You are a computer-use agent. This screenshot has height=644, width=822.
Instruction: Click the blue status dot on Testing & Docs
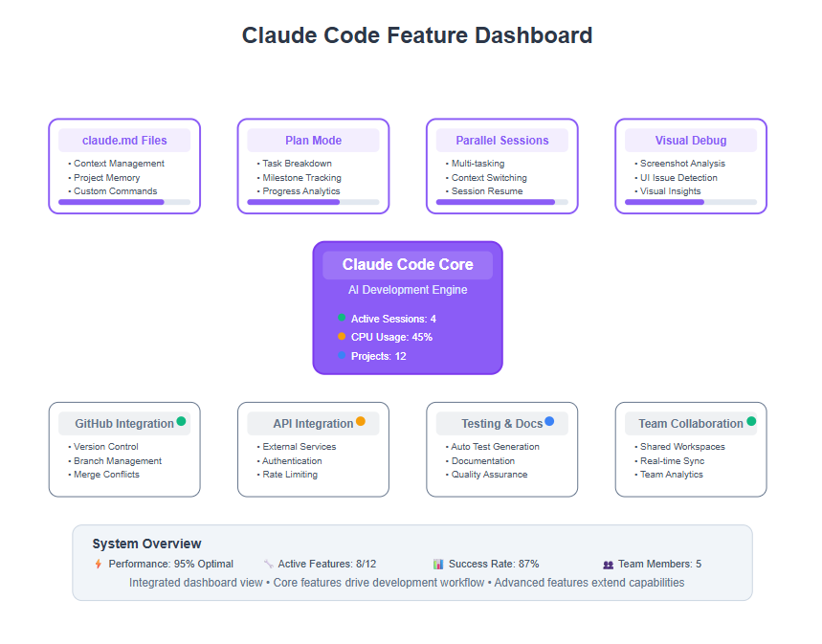549,421
